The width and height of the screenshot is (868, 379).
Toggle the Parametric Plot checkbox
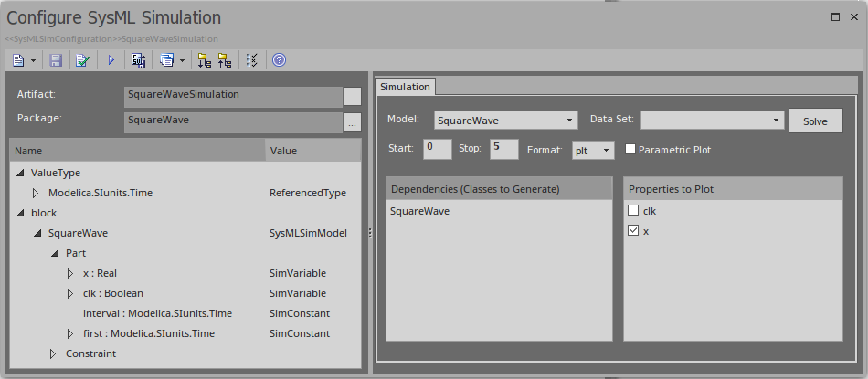click(x=630, y=149)
